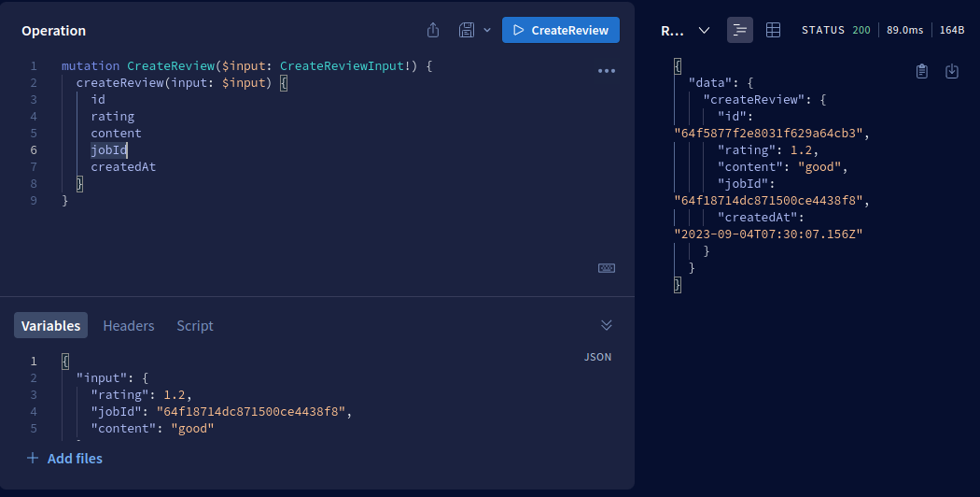980x497 pixels.
Task: Click line number 6 in operation editor
Action: [33, 149]
